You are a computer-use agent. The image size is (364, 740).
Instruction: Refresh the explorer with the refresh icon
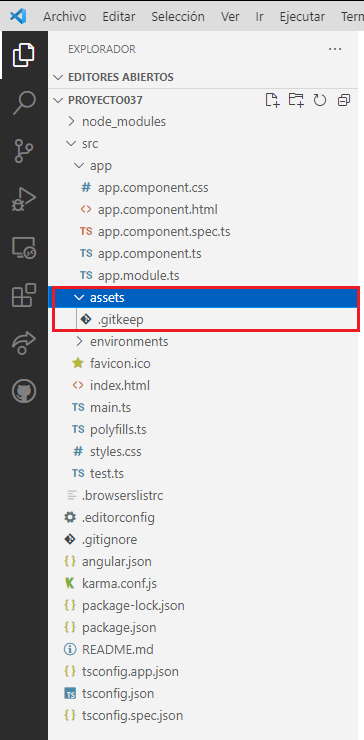pyautogui.click(x=320, y=100)
